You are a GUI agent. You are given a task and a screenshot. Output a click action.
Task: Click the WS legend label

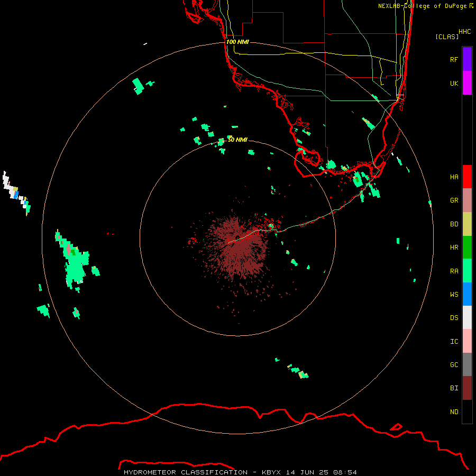tap(454, 294)
